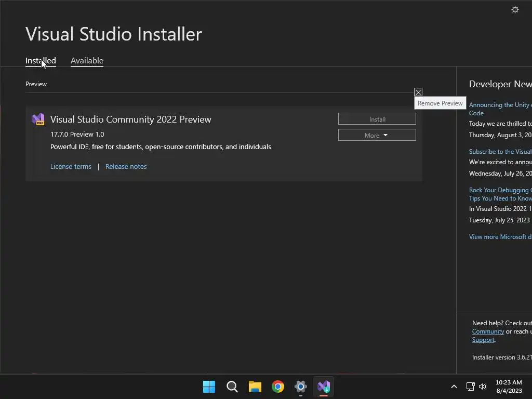The image size is (532, 399).
Task: Open File Explorer from taskbar
Action: tap(255, 387)
